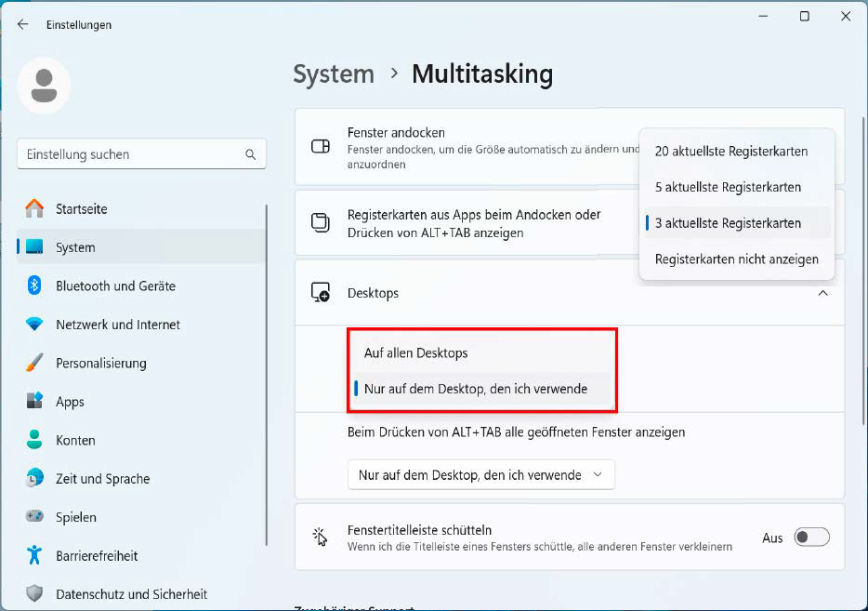Click the sidebar navigation scrollbar
This screenshot has height=611, width=868.
[267, 375]
